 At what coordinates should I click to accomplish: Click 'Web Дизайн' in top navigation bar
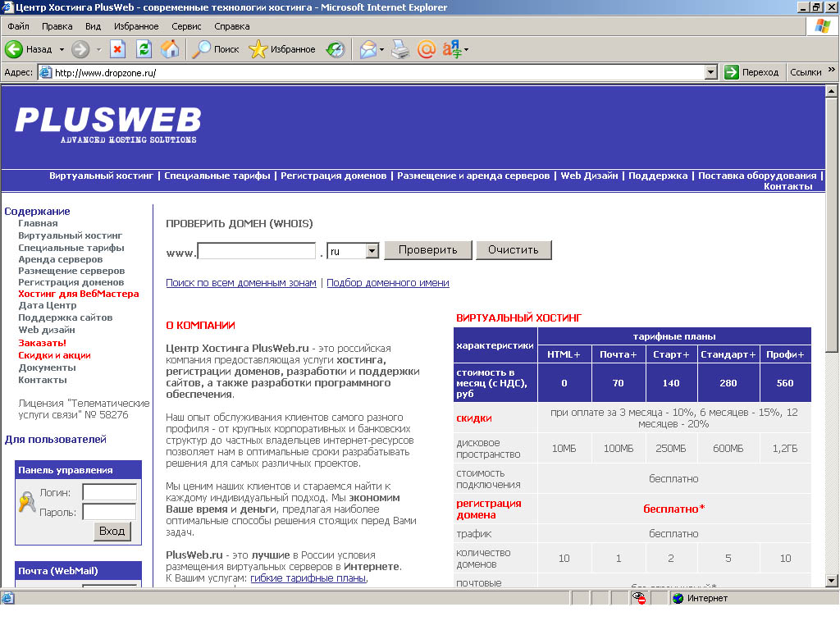click(x=589, y=176)
